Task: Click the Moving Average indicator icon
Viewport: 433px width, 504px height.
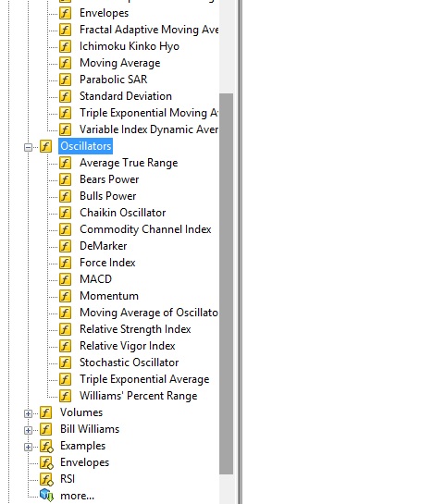Action: coord(66,63)
